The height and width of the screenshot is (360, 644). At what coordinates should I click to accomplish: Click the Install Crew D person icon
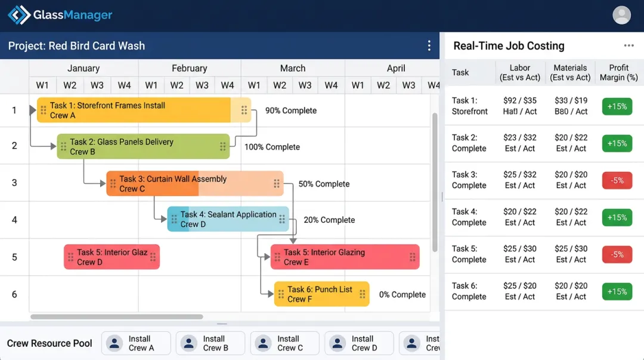[338, 343]
